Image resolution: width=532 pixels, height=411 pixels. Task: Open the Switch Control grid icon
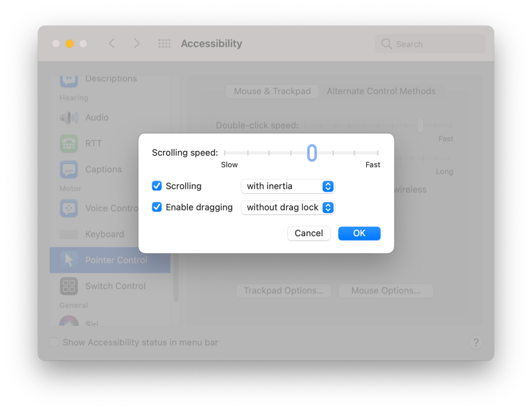pyautogui.click(x=69, y=286)
